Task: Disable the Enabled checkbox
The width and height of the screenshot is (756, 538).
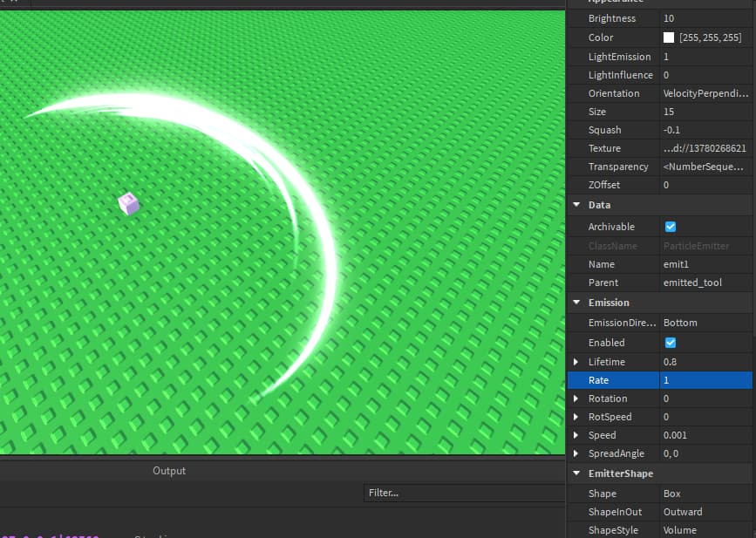Action: pos(671,343)
